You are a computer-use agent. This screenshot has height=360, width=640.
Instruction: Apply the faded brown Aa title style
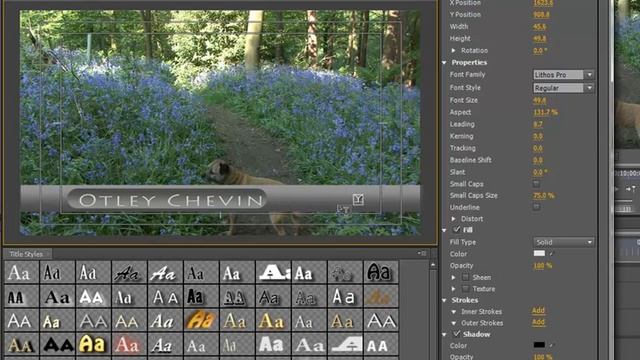coord(381,296)
